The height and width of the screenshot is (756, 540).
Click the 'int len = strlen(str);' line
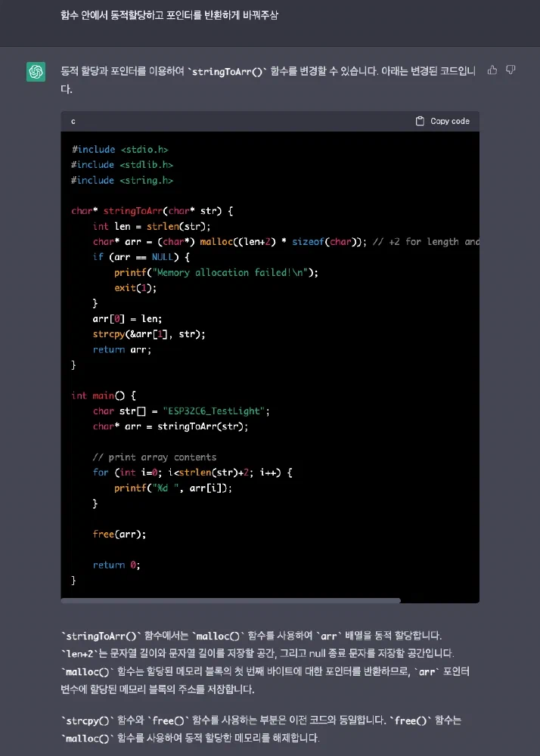tap(151, 227)
